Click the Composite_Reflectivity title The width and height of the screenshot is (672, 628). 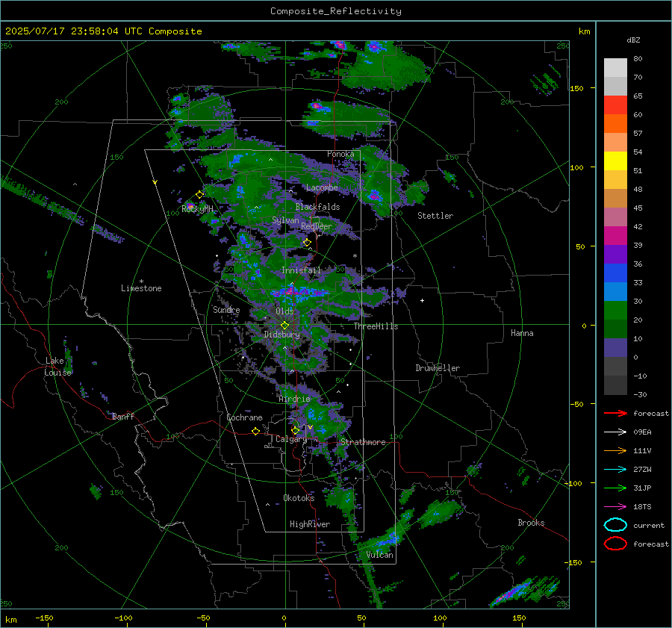point(336,11)
